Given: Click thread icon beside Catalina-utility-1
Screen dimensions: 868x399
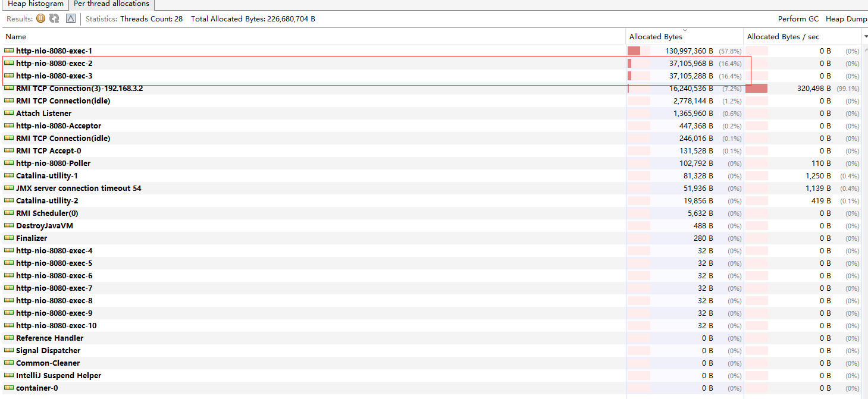Looking at the screenshot, I should (x=9, y=175).
